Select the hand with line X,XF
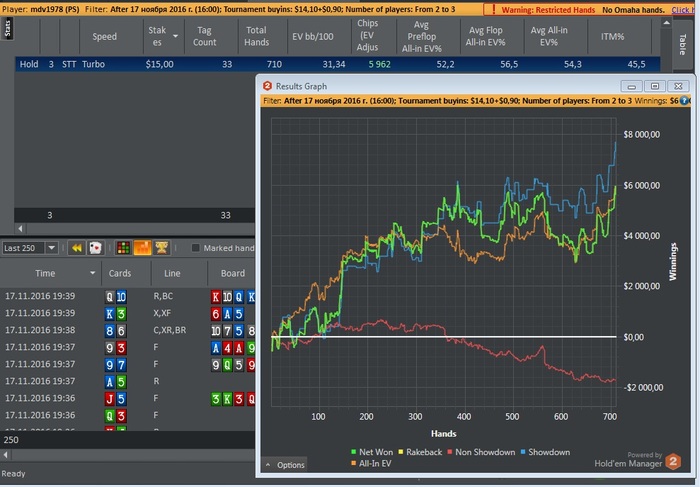The height and width of the screenshot is (487, 700). (128, 313)
